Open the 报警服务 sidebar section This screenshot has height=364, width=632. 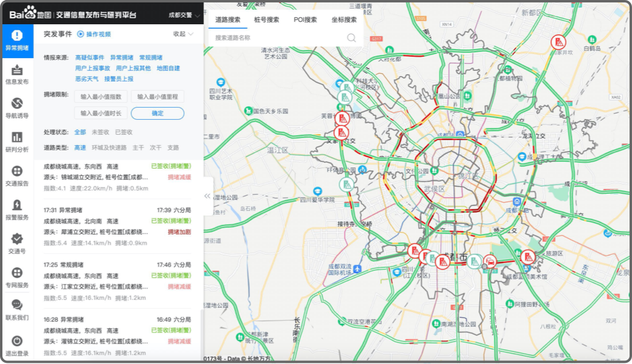pyautogui.click(x=17, y=210)
